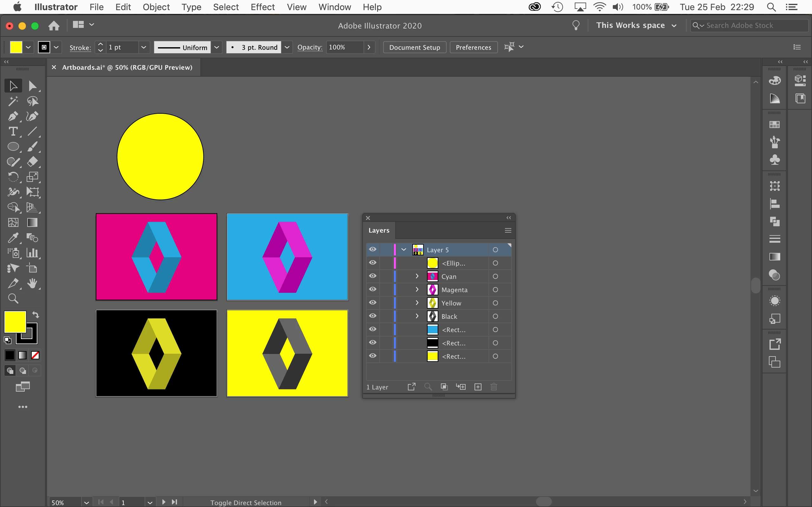This screenshot has width=812, height=507.
Task: Toggle visibility of the Ellipse item
Action: pos(372,263)
